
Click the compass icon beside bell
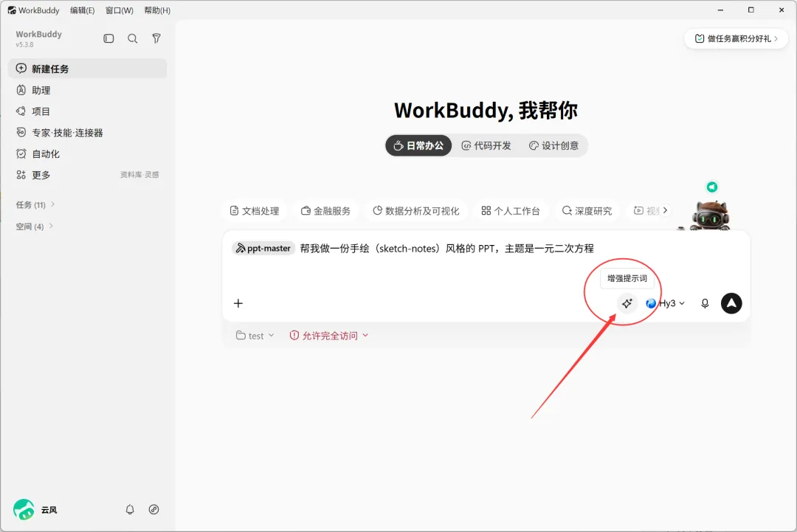click(154, 509)
